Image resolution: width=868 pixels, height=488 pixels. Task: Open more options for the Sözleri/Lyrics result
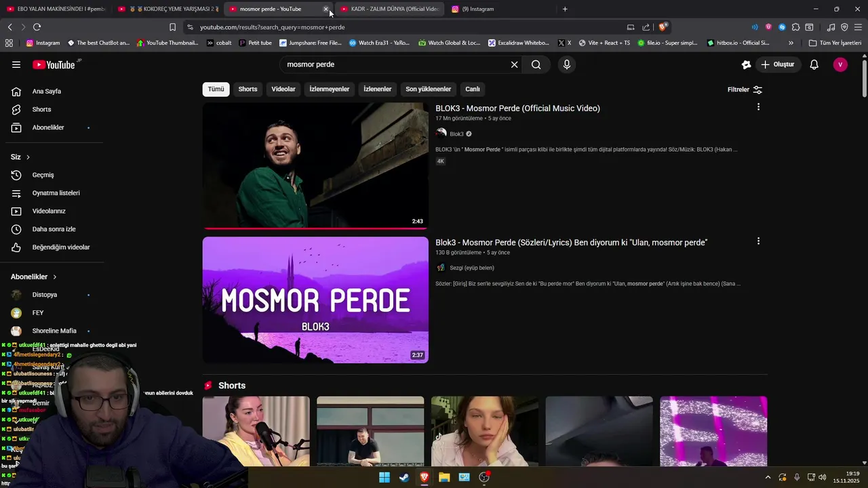[x=758, y=241]
